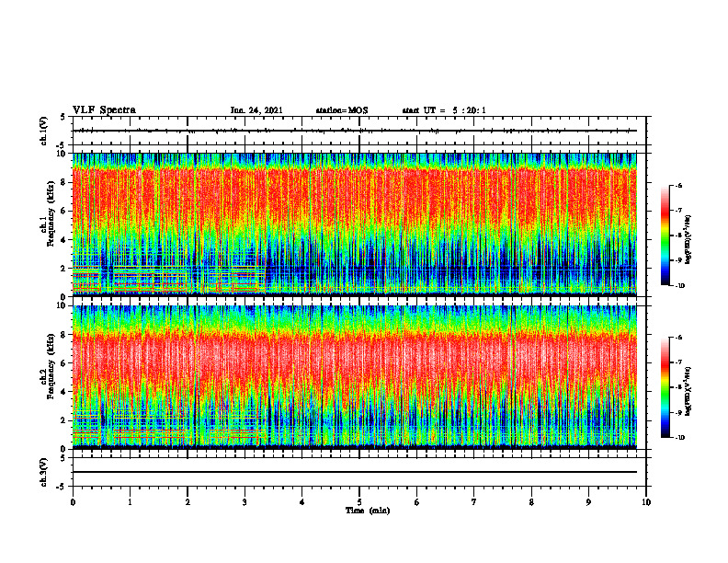The width and height of the screenshot is (728, 563).
Task: Click the ch.2 spectrogram color scale bar
Action: point(665,387)
